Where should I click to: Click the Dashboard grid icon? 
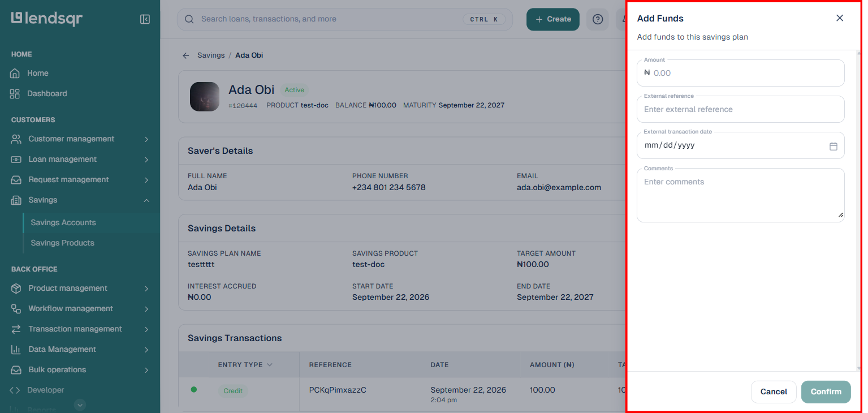tap(15, 93)
